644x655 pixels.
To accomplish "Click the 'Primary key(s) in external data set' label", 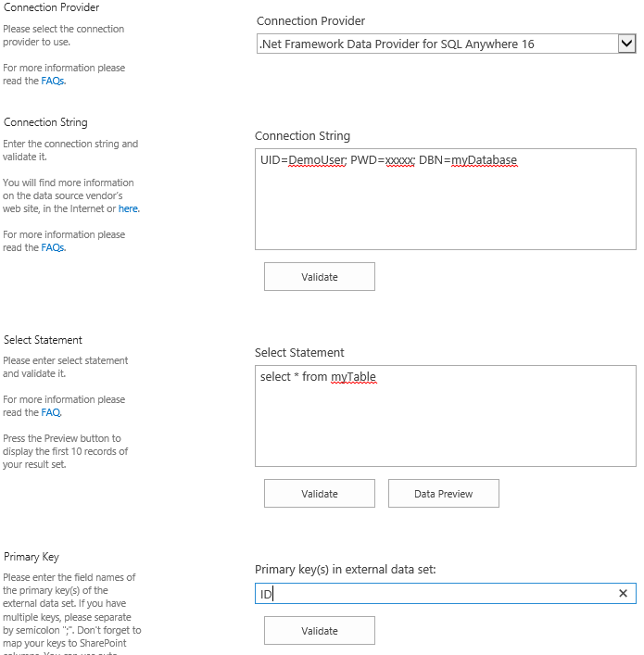I will coord(345,570).
